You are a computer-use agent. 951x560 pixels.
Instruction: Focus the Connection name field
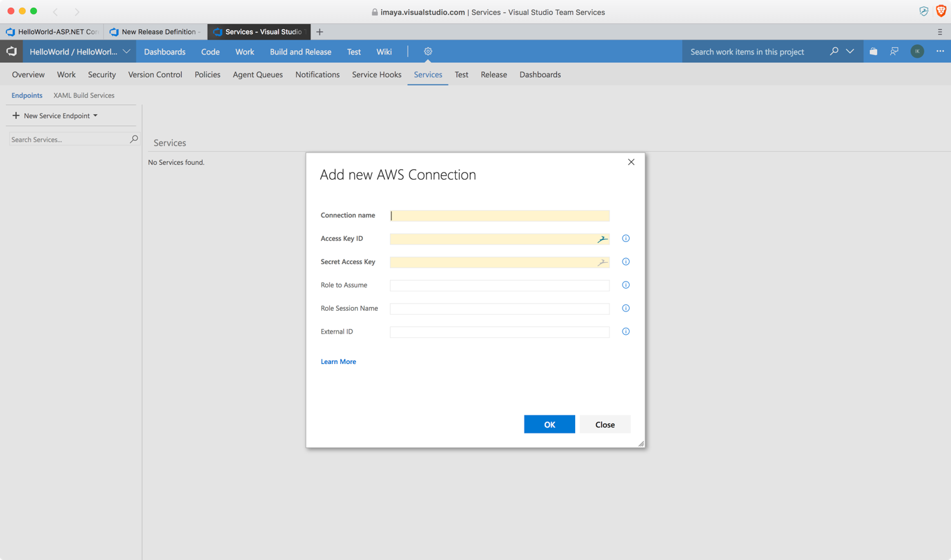[500, 215]
